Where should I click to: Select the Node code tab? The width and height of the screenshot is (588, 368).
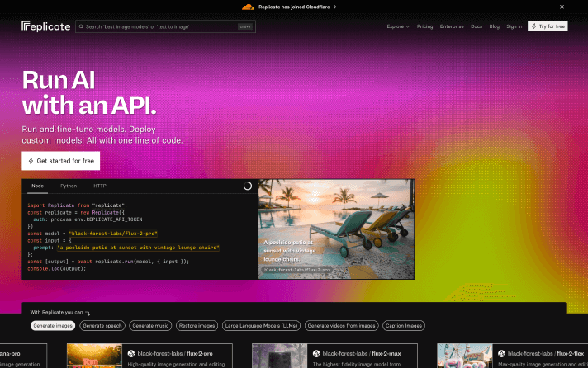point(37,186)
